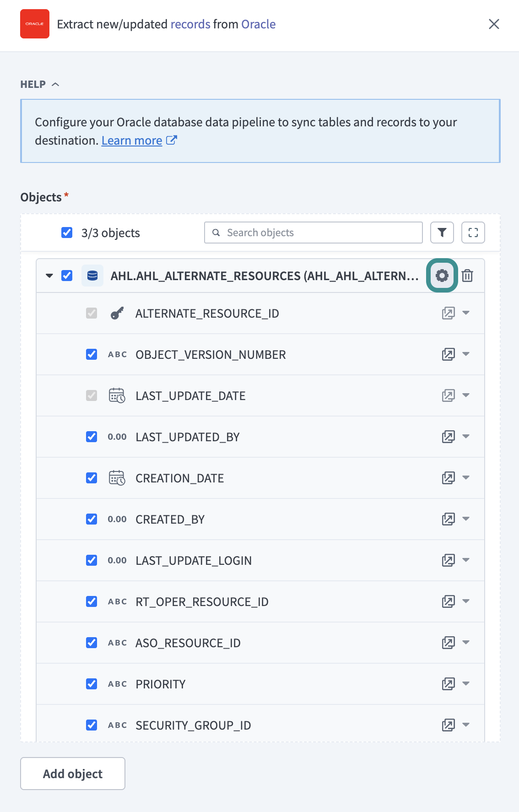The width and height of the screenshot is (519, 812).
Task: Uncheck ASO_RESOURCE_ID field checkbox
Action: [92, 643]
